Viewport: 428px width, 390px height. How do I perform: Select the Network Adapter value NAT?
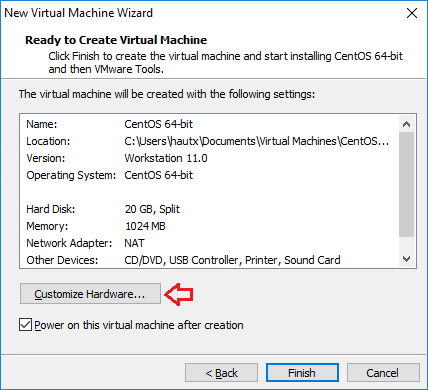[134, 243]
